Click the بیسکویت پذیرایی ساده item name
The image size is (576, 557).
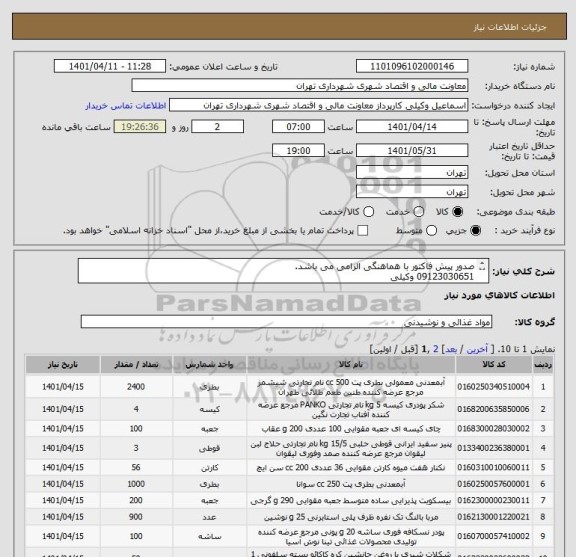click(x=350, y=500)
